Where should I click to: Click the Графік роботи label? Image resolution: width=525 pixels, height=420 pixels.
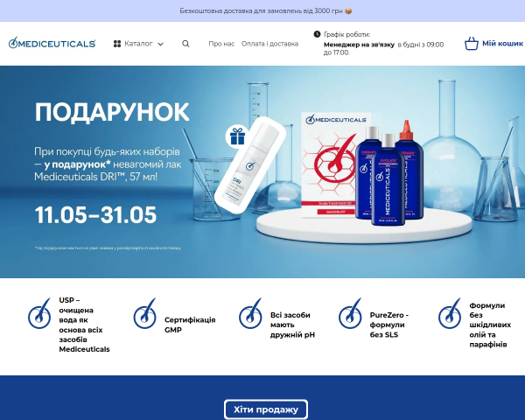click(x=346, y=34)
